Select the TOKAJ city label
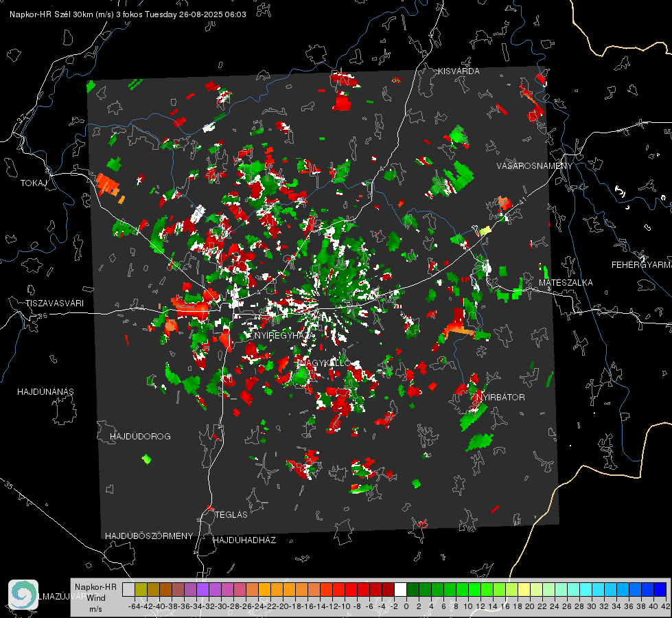This screenshot has height=618, width=672. coord(34,183)
